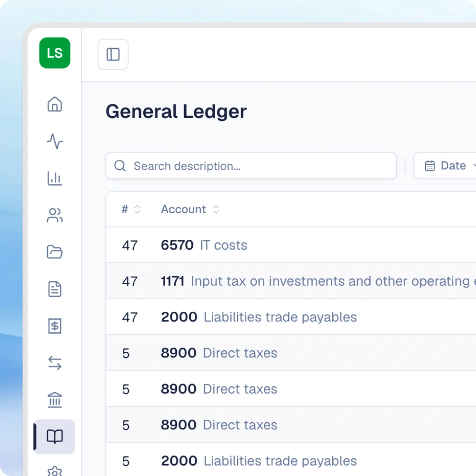Open the contacts people icon
The image size is (476, 476).
click(x=55, y=215)
